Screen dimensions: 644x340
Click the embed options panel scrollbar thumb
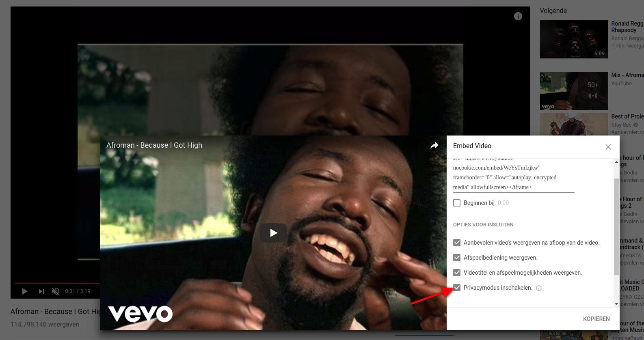click(x=616, y=226)
